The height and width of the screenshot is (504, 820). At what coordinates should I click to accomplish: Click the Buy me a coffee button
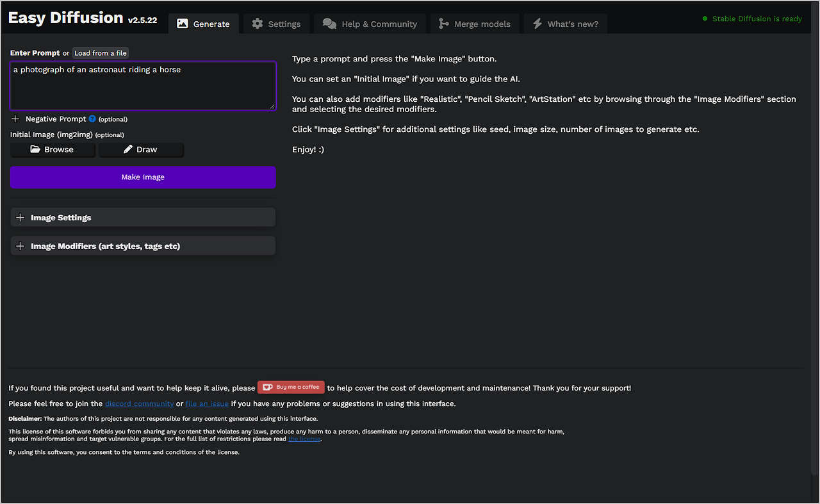tap(291, 387)
